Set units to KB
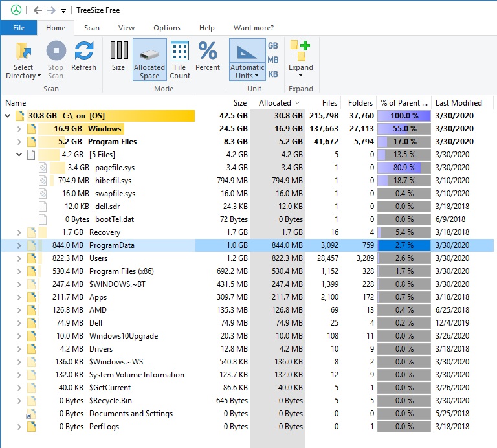The image size is (497, 448). coord(272,74)
